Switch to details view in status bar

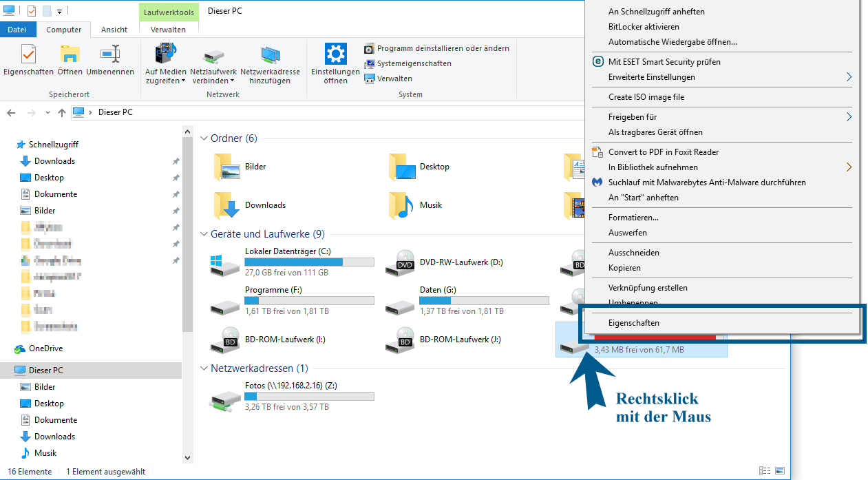[x=765, y=472]
